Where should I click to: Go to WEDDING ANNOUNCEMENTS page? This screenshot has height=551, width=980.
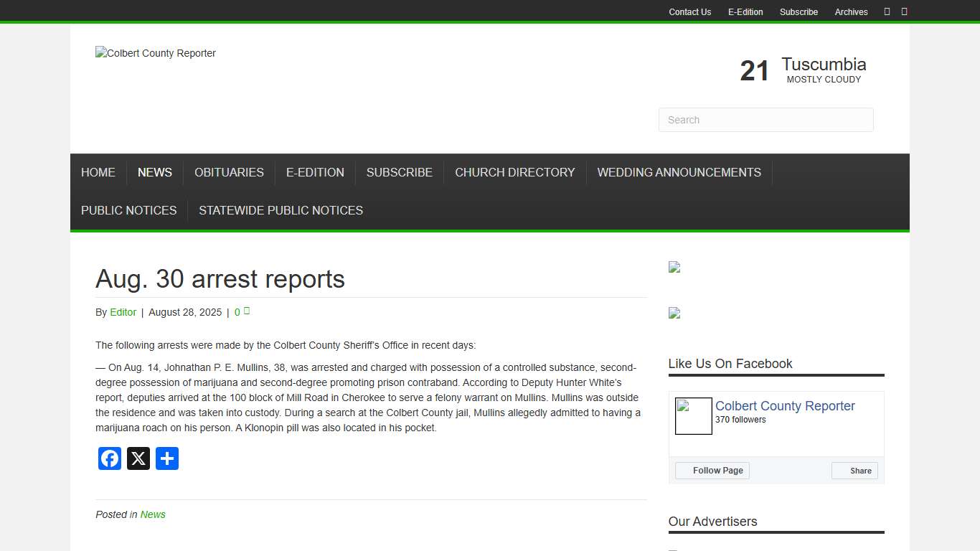[x=679, y=172]
